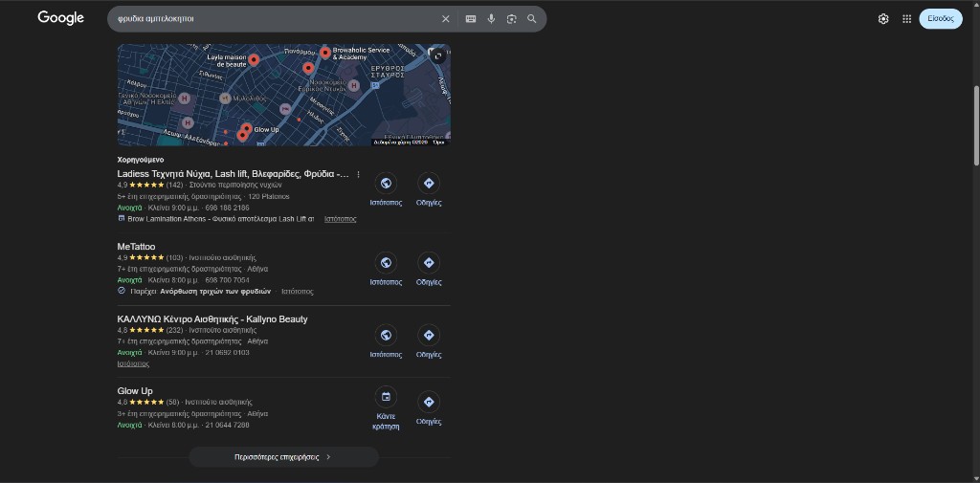
Task: Click the (142) review count for Ladiess
Action: pyautogui.click(x=174, y=185)
